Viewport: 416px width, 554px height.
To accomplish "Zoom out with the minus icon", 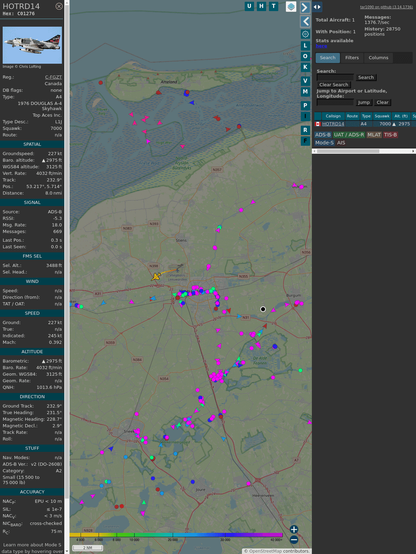I will coord(294,539).
